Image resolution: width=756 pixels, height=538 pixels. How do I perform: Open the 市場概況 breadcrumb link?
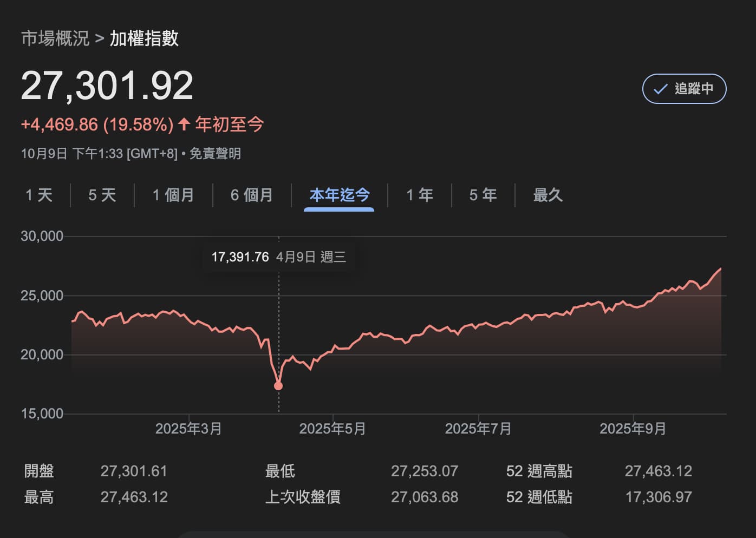pyautogui.click(x=55, y=38)
